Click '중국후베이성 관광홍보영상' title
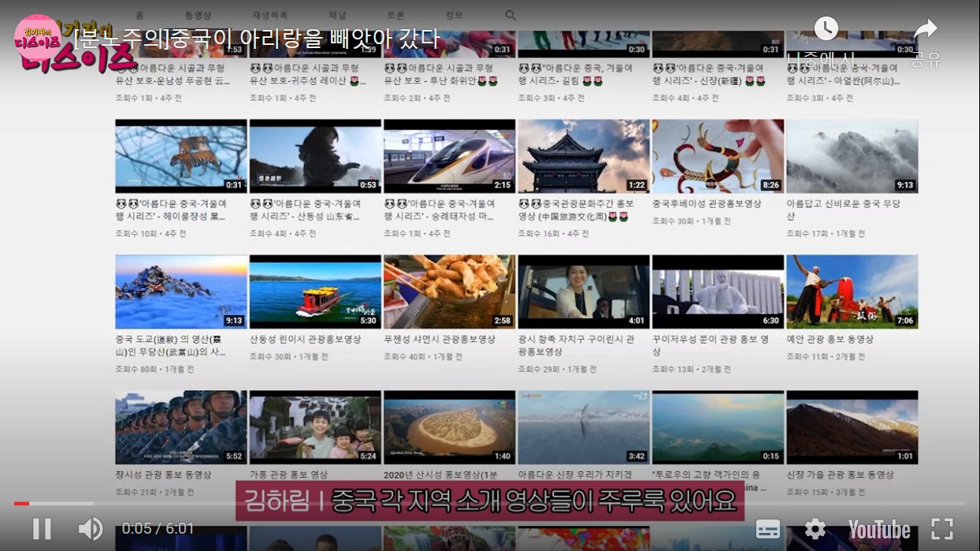Image resolution: width=980 pixels, height=551 pixels. (707, 203)
